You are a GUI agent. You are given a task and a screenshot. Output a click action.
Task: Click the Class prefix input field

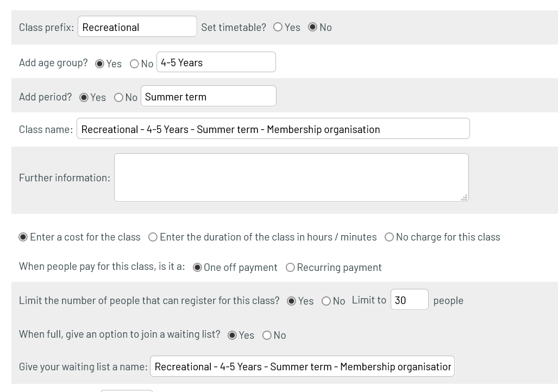(137, 27)
